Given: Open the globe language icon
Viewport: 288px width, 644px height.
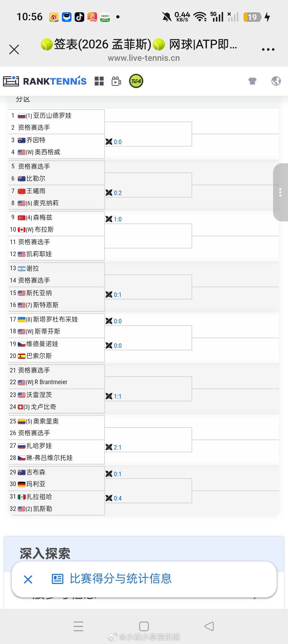Looking at the screenshot, I should (x=276, y=81).
